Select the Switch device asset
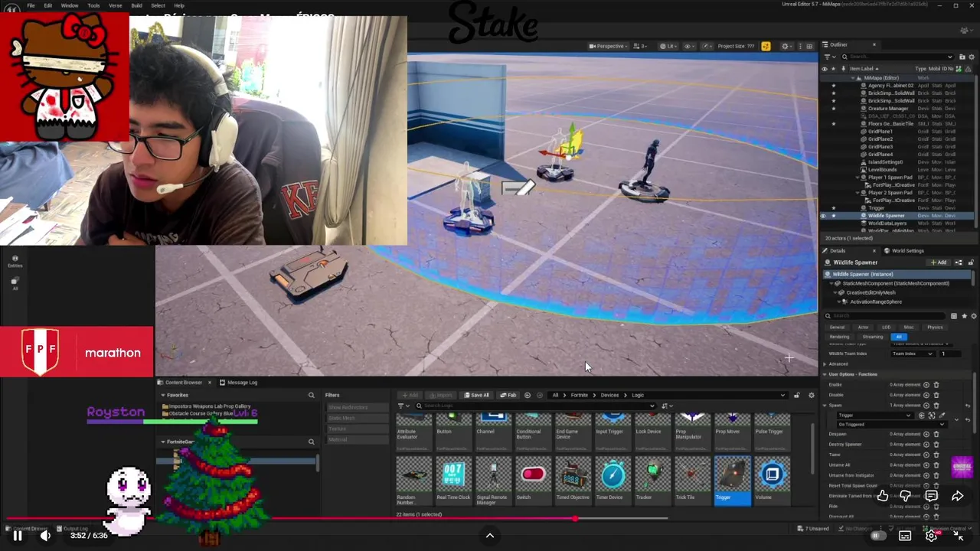Viewport: 980px width, 551px height. (533, 480)
